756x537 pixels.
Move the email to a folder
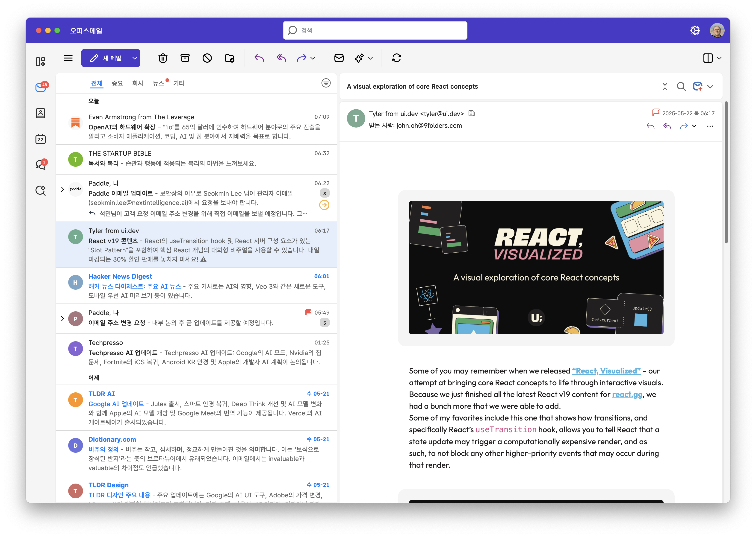229,58
